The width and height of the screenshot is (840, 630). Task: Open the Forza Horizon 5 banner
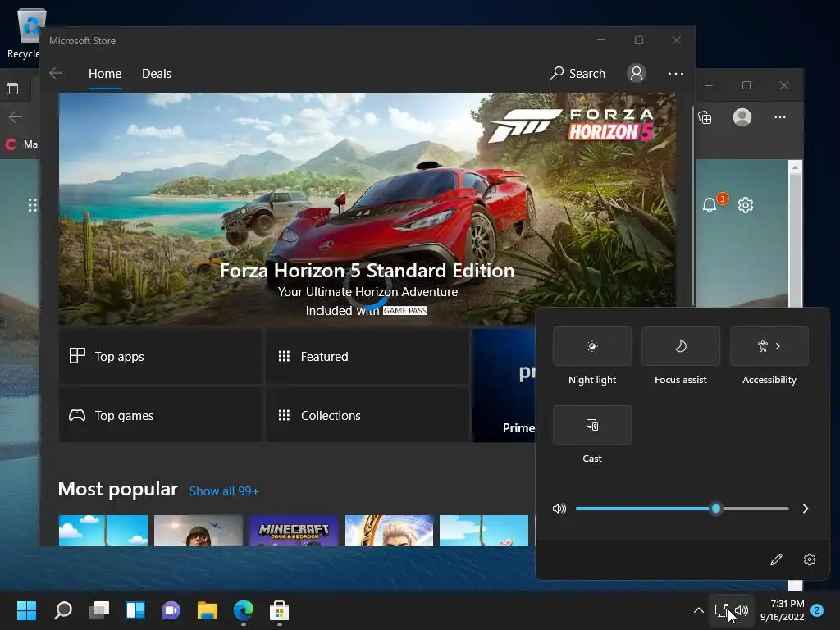tap(367, 208)
